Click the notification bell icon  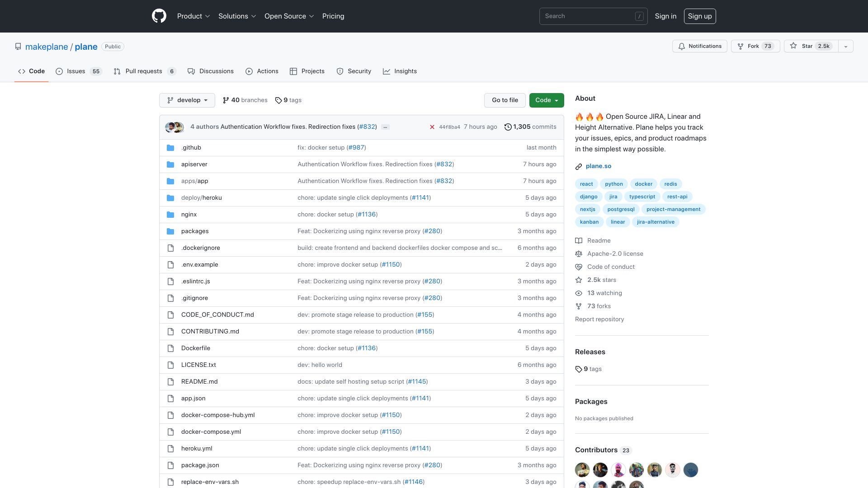(x=682, y=47)
